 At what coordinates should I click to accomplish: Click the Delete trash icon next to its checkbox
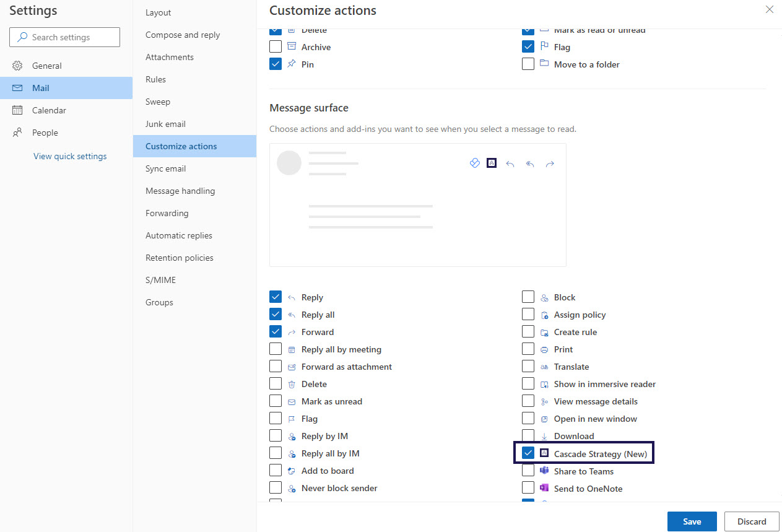click(x=290, y=383)
